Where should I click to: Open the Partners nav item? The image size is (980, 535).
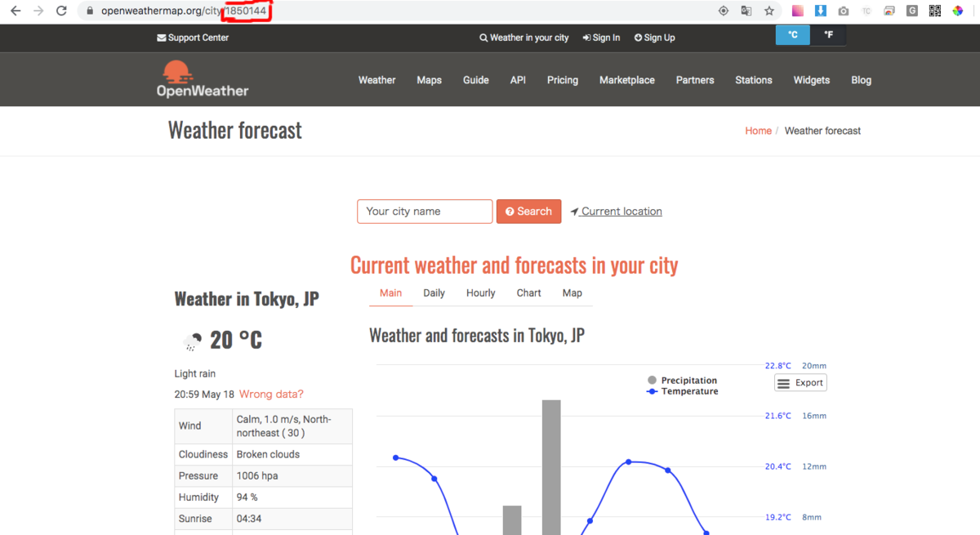click(695, 80)
